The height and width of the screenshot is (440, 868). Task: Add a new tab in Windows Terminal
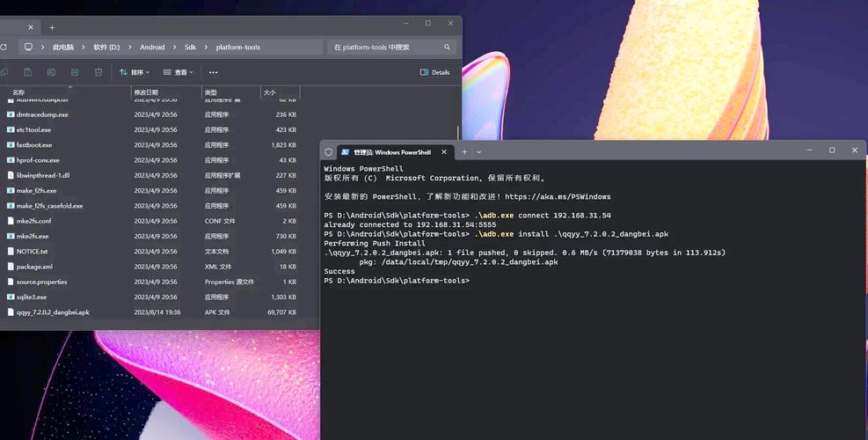464,151
